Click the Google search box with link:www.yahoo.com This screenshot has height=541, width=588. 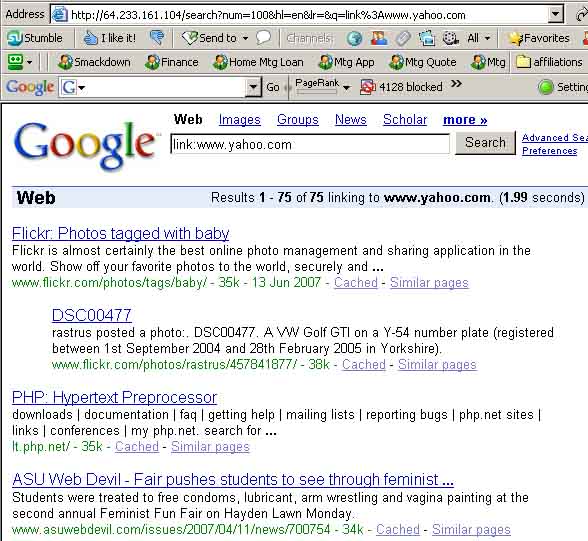(x=310, y=144)
